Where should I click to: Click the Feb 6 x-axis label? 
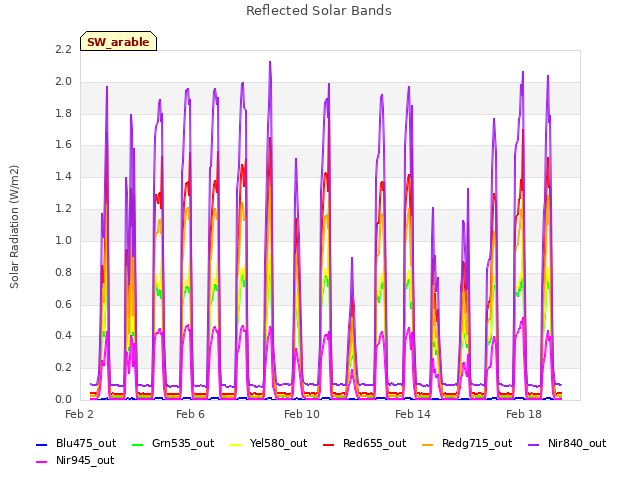pyautogui.click(x=190, y=414)
